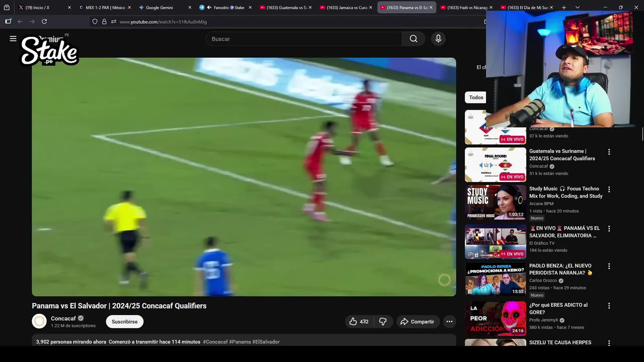The image size is (644, 362).
Task: Click the shield tracking protection icon
Action: click(x=95, y=22)
